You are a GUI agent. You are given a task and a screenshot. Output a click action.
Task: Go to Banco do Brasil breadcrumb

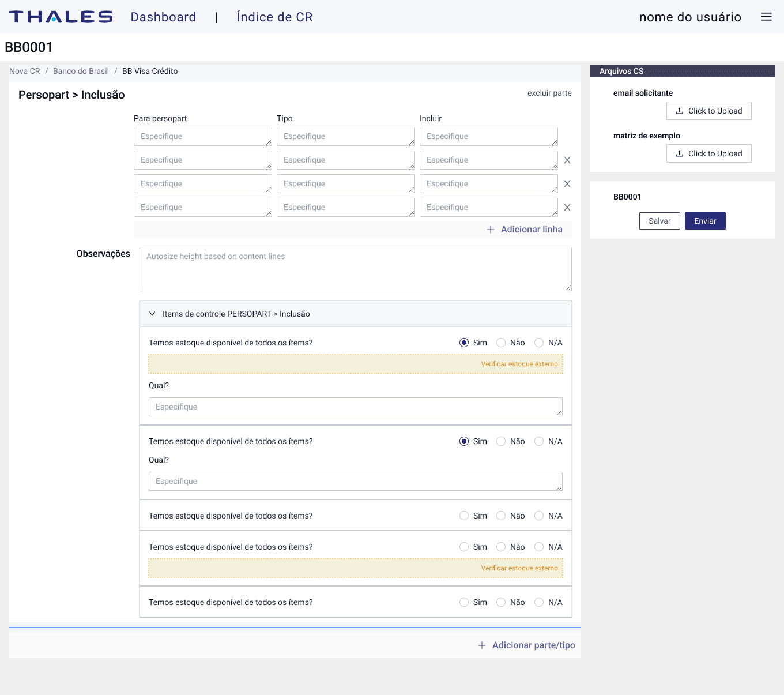(81, 71)
